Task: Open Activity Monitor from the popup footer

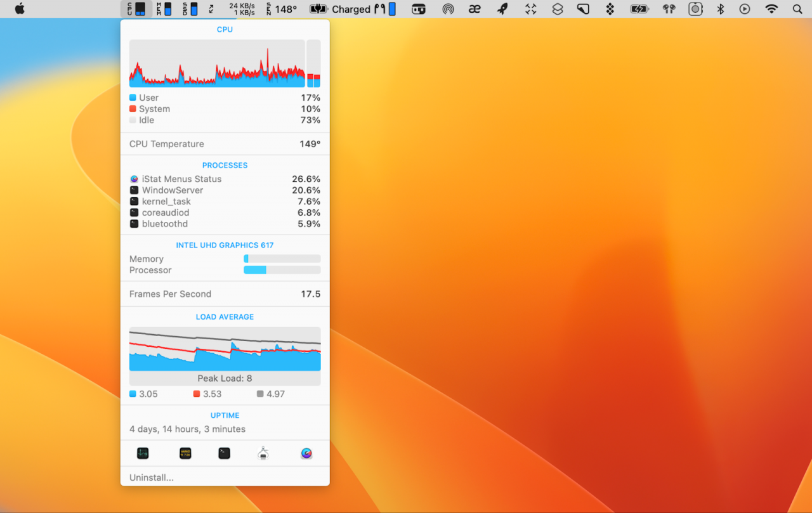Action: pyautogui.click(x=143, y=453)
